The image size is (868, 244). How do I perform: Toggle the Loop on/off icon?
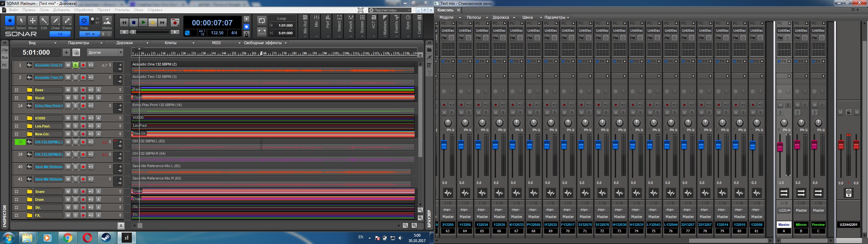click(x=261, y=21)
